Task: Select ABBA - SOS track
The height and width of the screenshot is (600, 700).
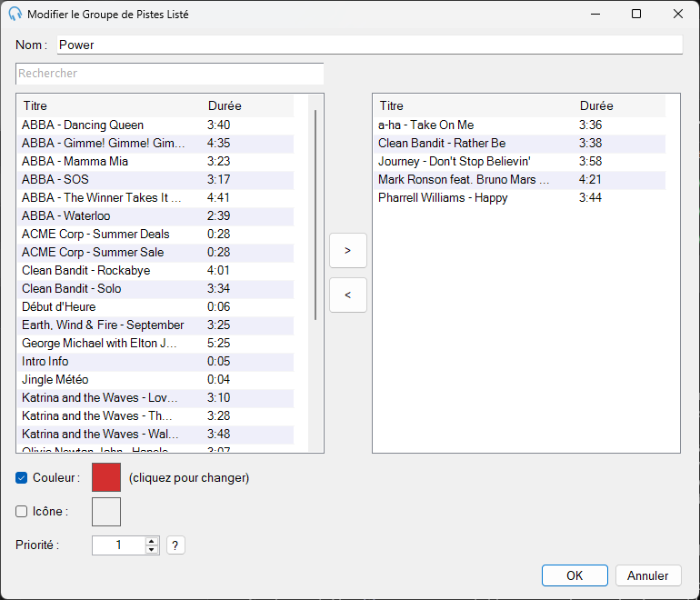Action: pos(155,179)
